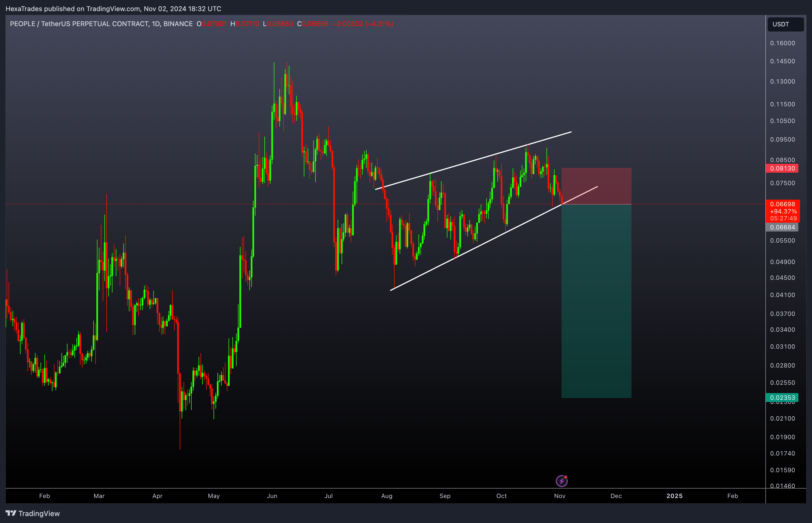Click the Mar label on the time axis
Viewport: 812px width, 523px height.
pyautogui.click(x=99, y=496)
